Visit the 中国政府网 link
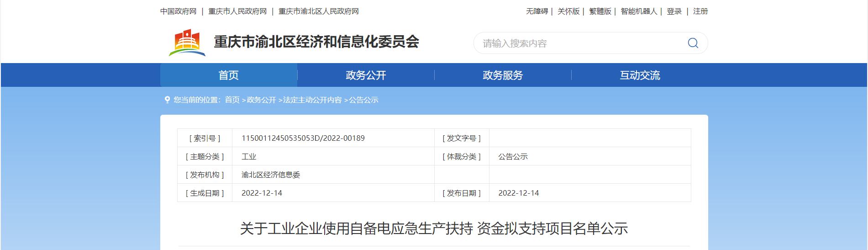Viewport: 868px width, 250px height. click(179, 11)
